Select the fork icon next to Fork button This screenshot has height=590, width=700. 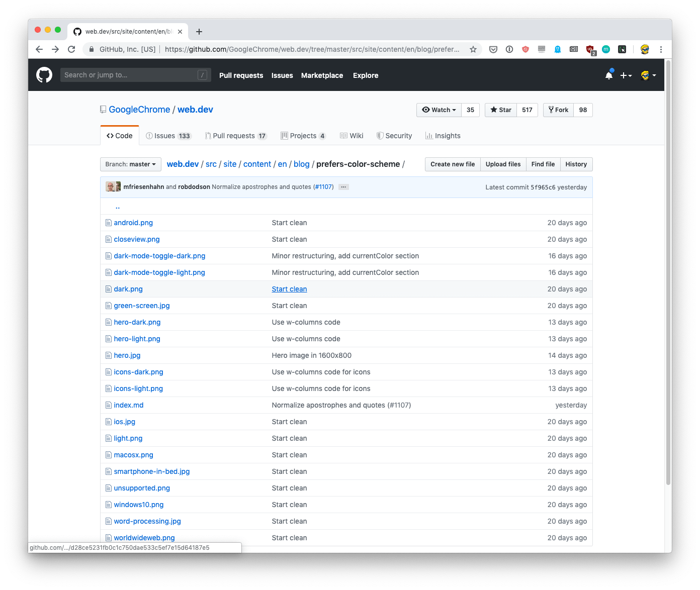(552, 110)
